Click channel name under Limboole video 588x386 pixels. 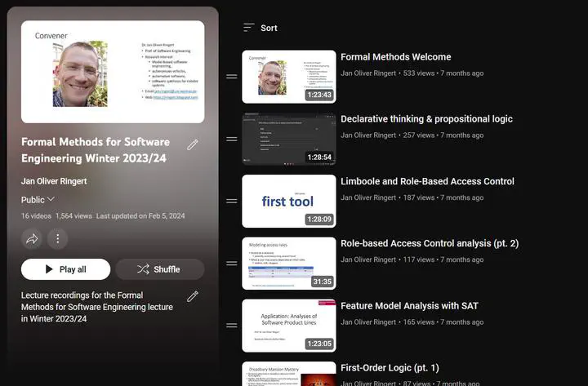tap(368, 197)
